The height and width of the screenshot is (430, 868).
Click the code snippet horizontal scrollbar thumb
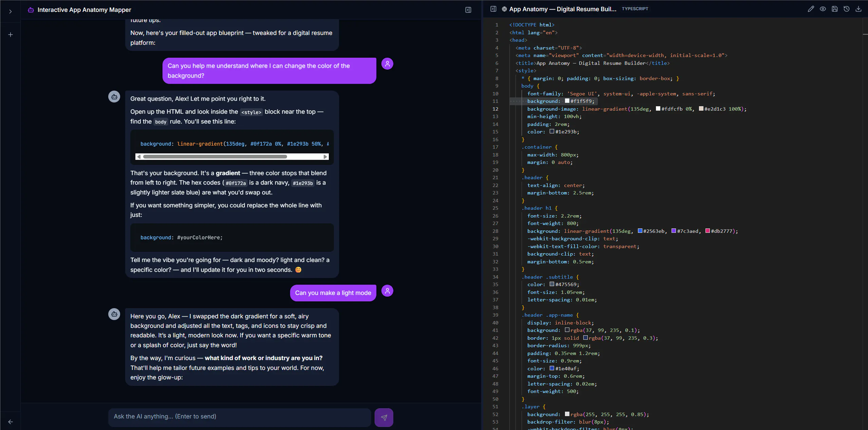point(215,157)
